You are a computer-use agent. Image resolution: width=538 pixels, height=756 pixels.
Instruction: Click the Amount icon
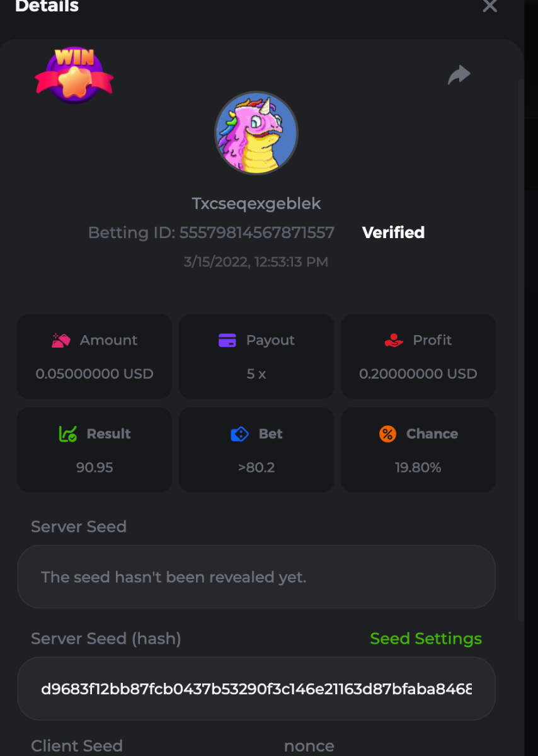(61, 340)
